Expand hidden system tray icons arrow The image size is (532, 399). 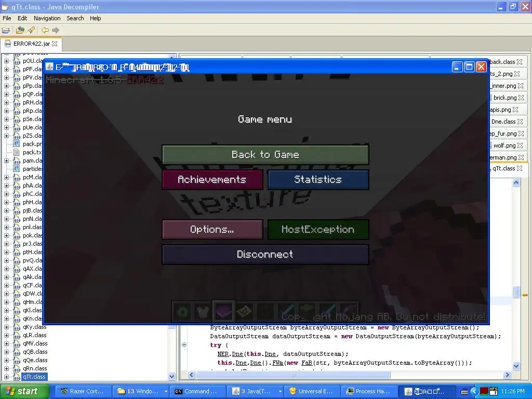(474, 392)
